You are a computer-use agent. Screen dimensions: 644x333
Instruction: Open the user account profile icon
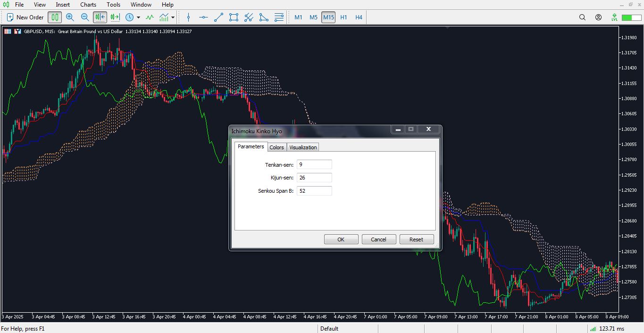(598, 17)
